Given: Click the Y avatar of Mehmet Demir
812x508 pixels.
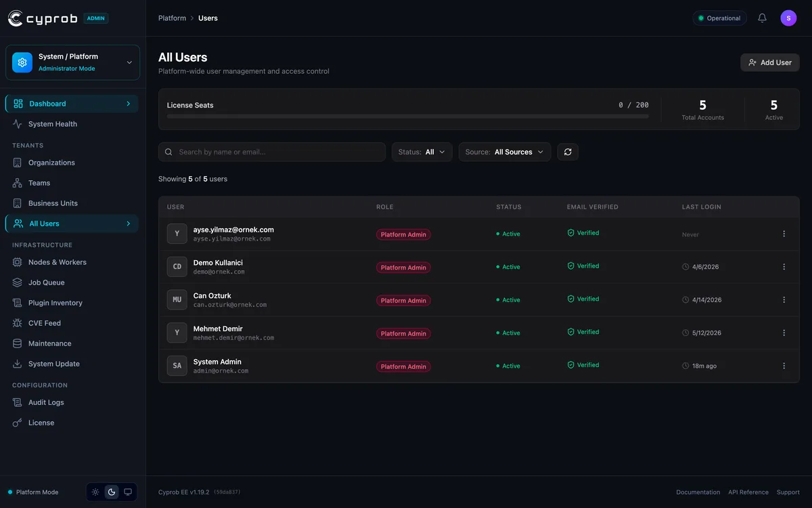Looking at the screenshot, I should [x=177, y=333].
